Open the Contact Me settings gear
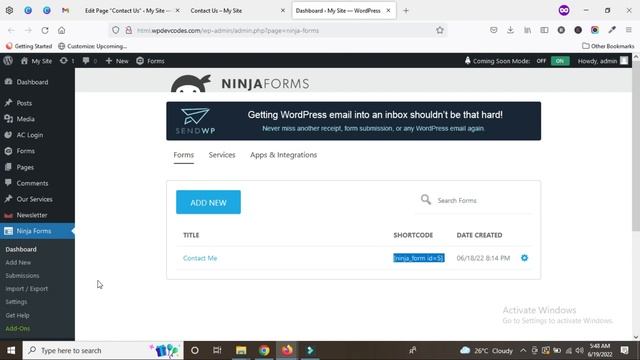Image resolution: width=640 pixels, height=360 pixels. click(x=524, y=258)
